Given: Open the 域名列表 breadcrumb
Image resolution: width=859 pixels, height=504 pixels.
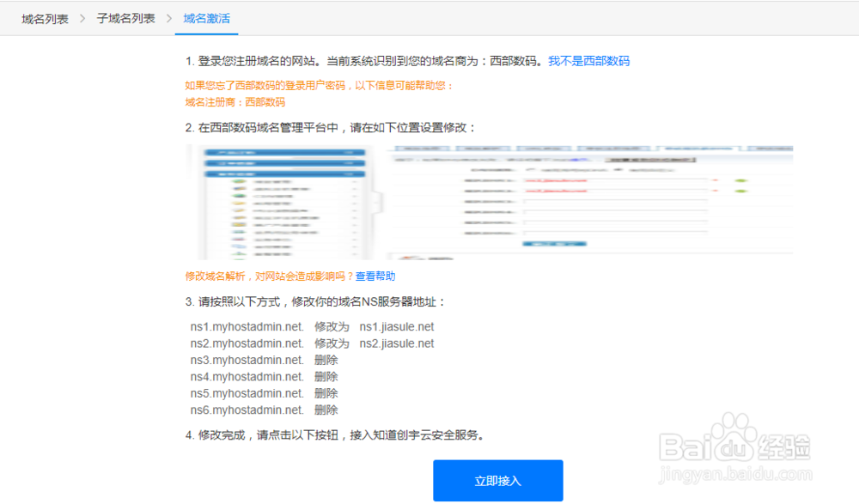Looking at the screenshot, I should pyautogui.click(x=45, y=19).
